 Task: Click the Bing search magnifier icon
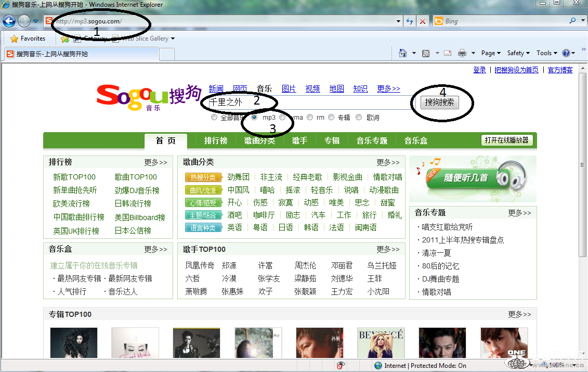[572, 21]
